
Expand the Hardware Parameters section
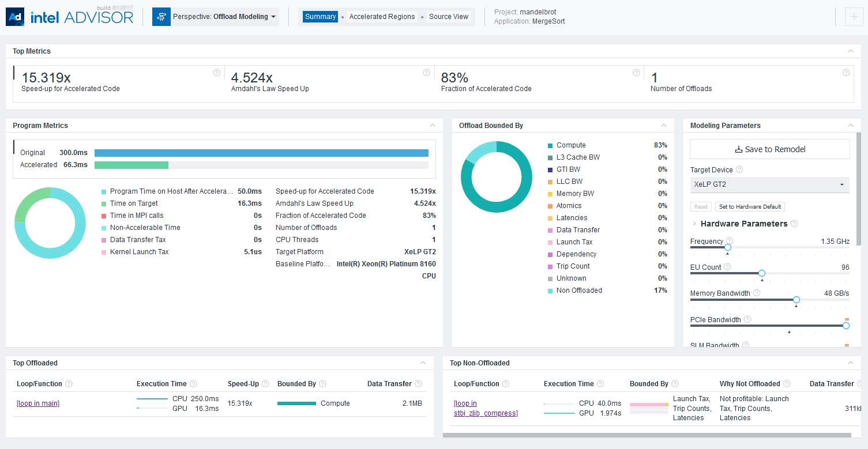point(694,224)
